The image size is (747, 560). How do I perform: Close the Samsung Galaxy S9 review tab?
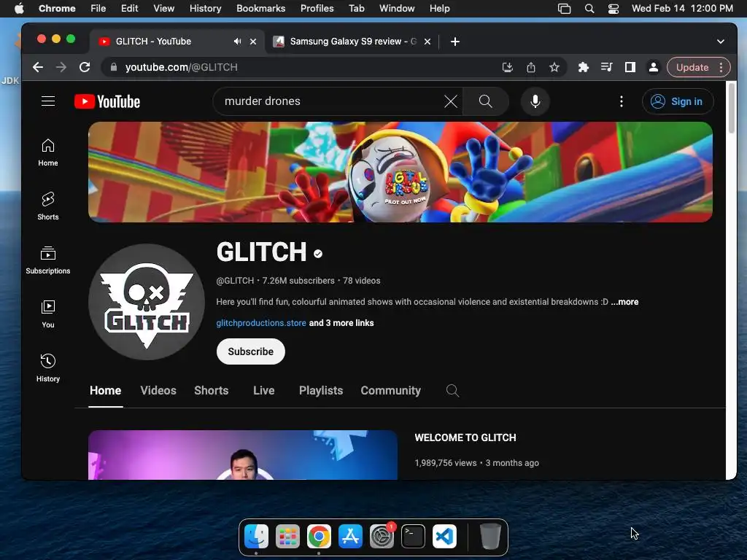pos(427,42)
